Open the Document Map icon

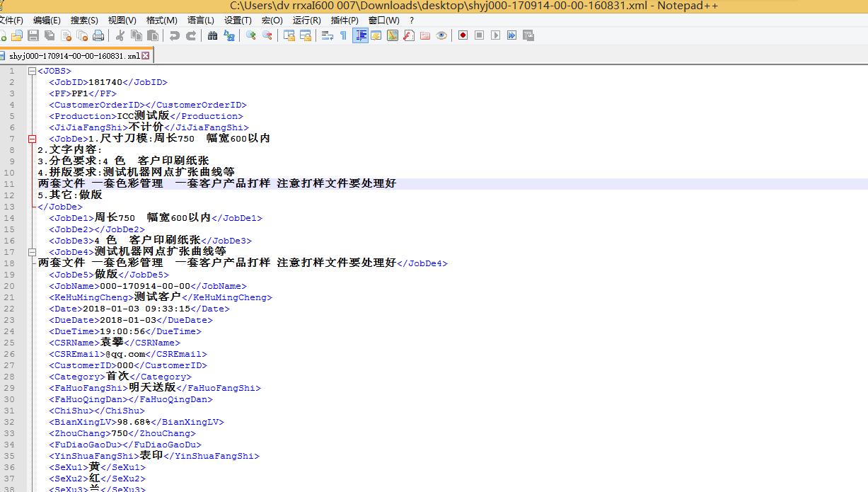pos(393,35)
